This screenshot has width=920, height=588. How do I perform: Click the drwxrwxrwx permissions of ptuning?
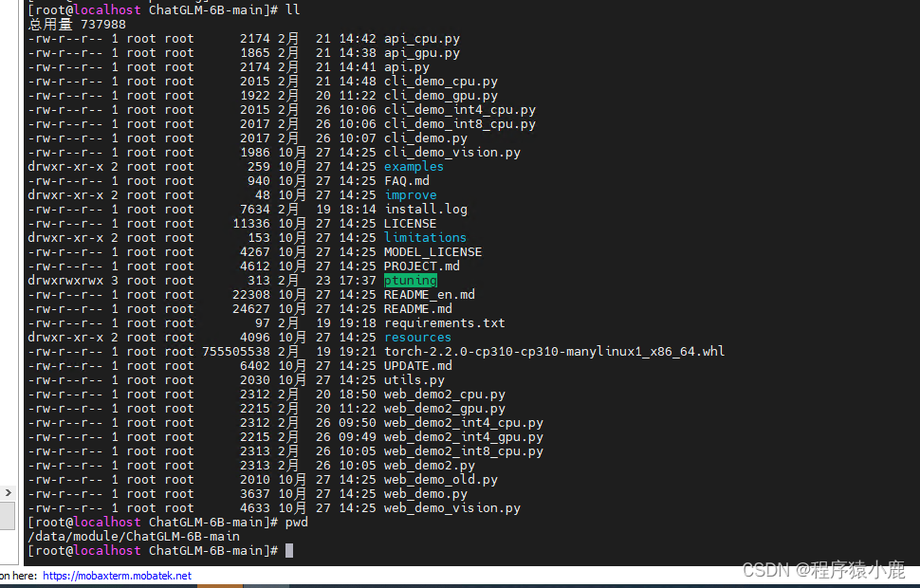[x=65, y=281]
